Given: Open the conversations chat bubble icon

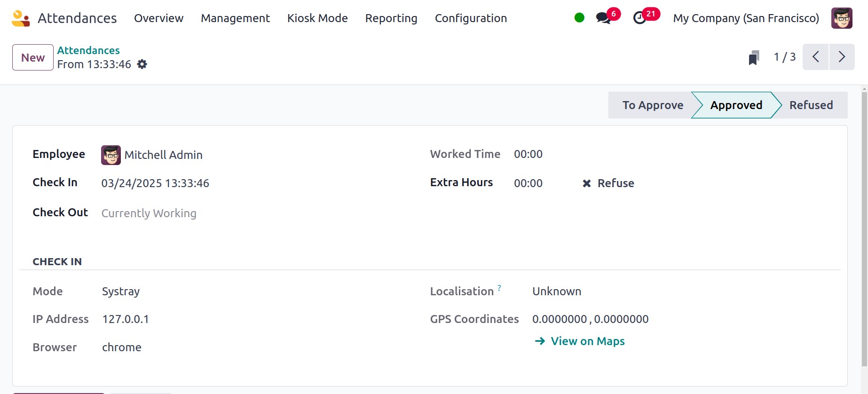Looking at the screenshot, I should click(x=603, y=18).
